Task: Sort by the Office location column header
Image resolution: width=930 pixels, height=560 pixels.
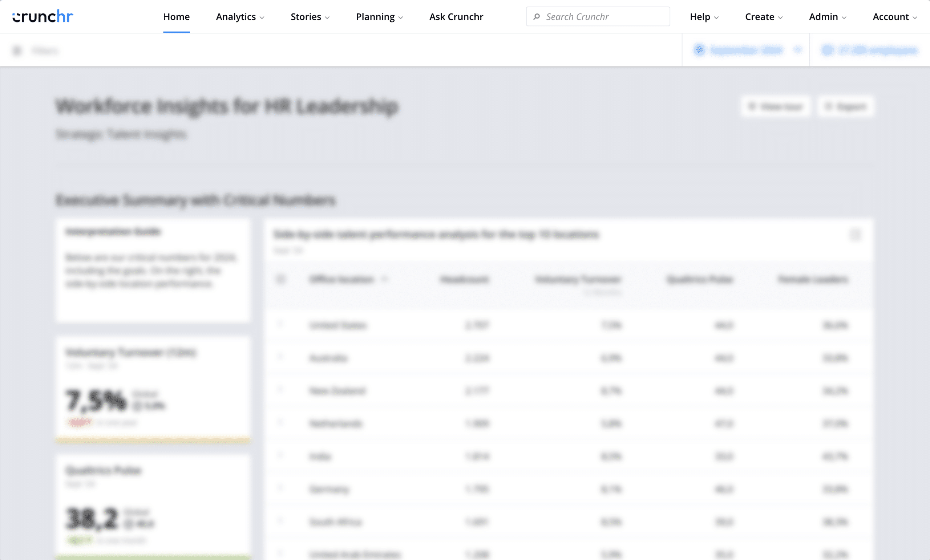Action: [341, 280]
